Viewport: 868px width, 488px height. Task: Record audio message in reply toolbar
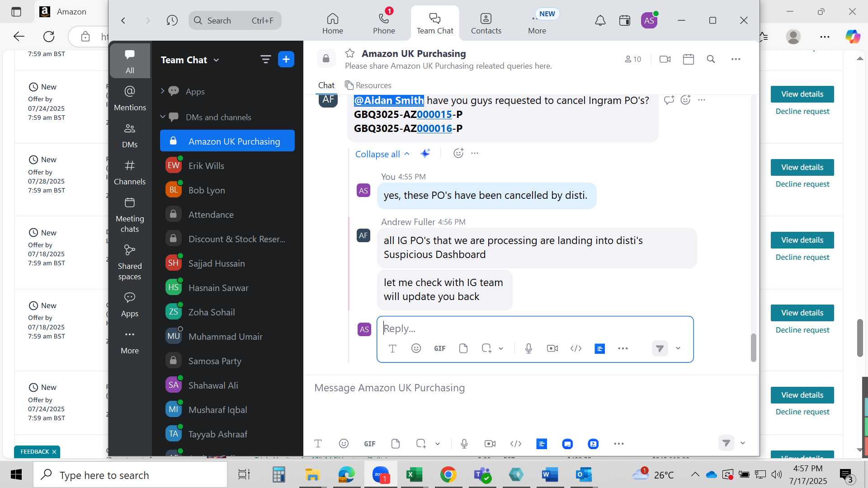coord(528,348)
